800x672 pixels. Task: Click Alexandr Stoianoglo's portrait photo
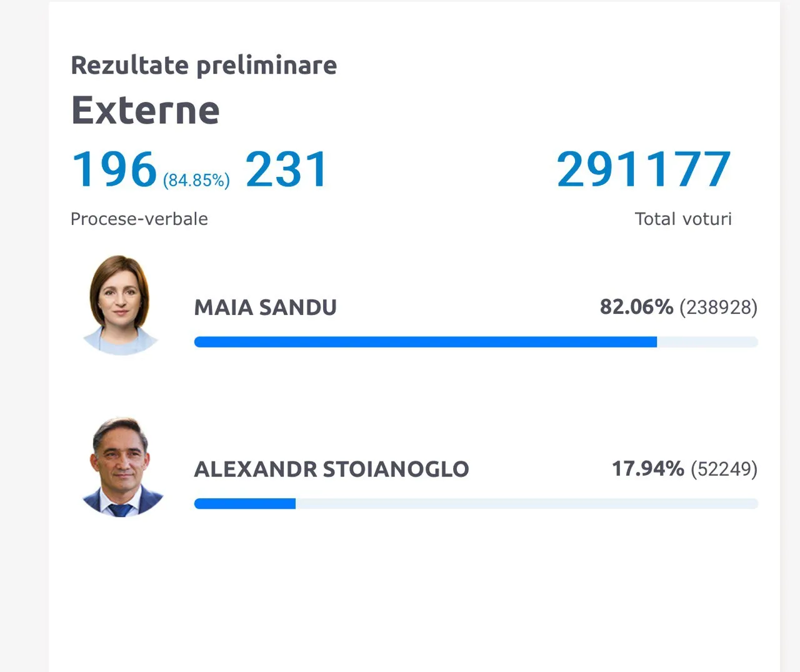pyautogui.click(x=122, y=466)
